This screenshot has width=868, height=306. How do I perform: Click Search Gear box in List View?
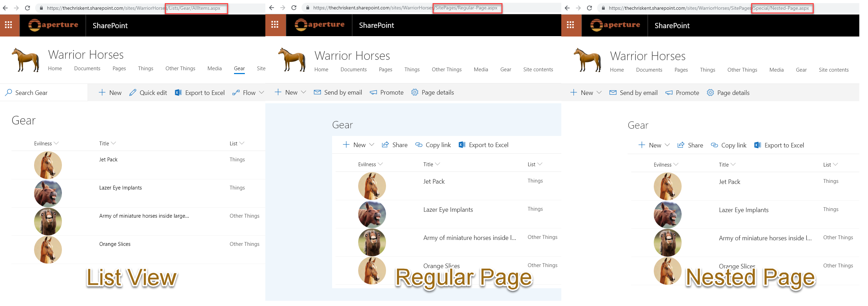click(44, 92)
